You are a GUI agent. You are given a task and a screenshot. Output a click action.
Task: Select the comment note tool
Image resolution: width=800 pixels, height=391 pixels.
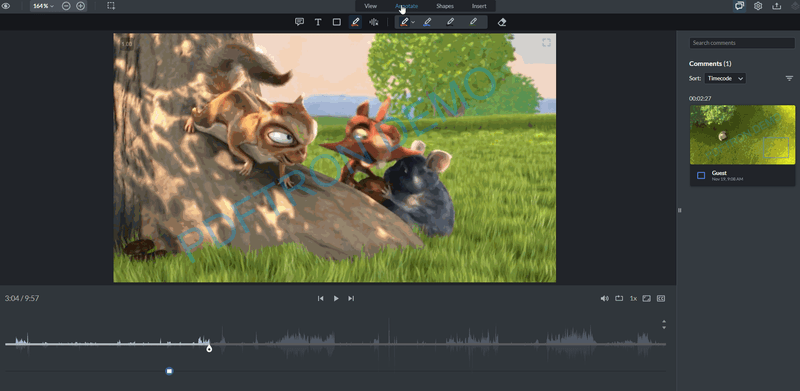coord(299,22)
